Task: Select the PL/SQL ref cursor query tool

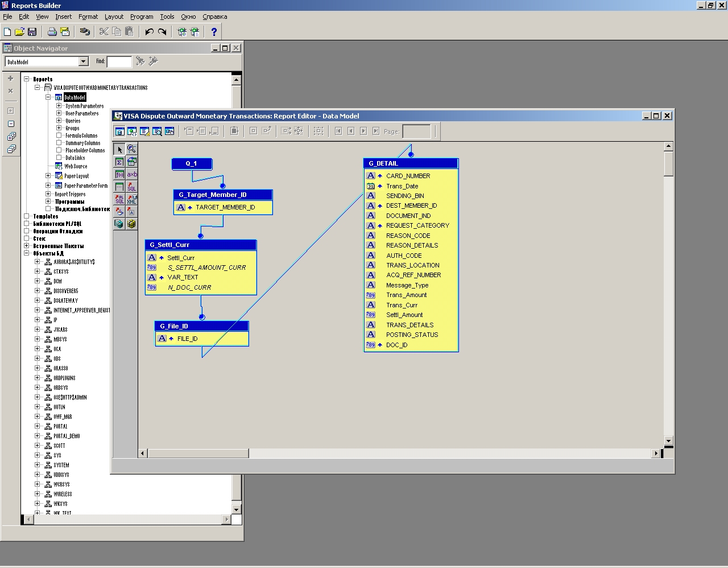Action: point(119,199)
